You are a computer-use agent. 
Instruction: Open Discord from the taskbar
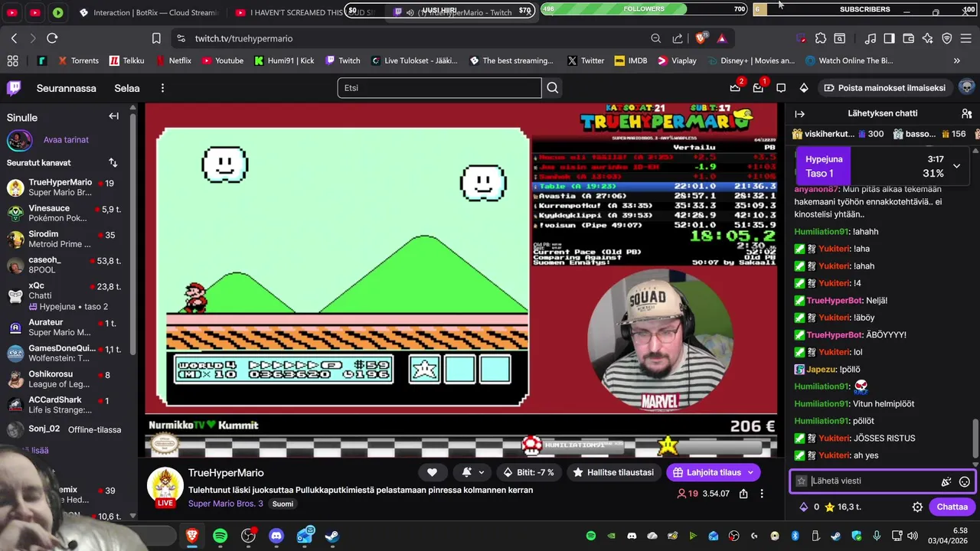276,536
